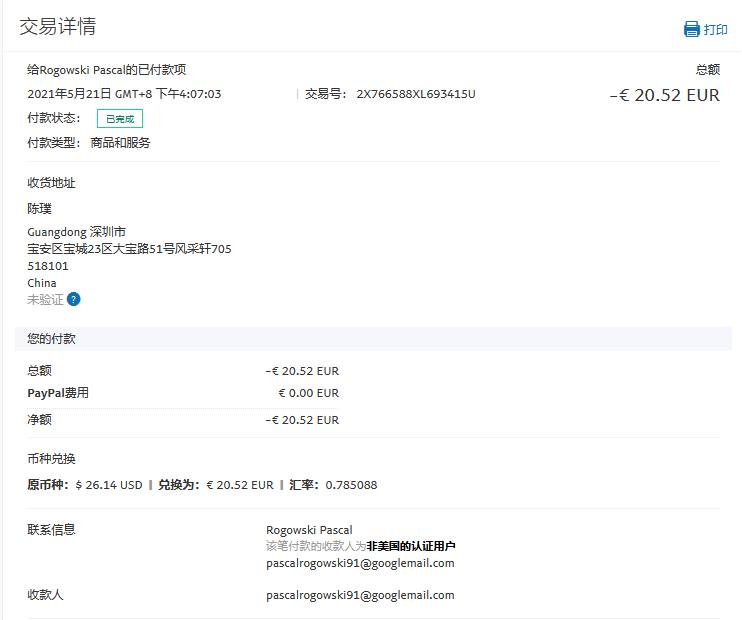Click the shipping recipient name 陈璞

[40, 209]
